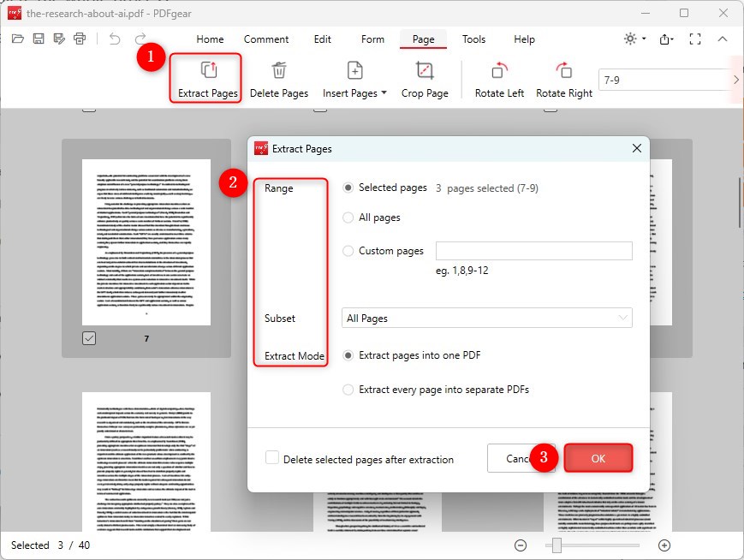Viewport: 744px width, 560px height.
Task: Select the Extract Pages tool
Action: 205,77
